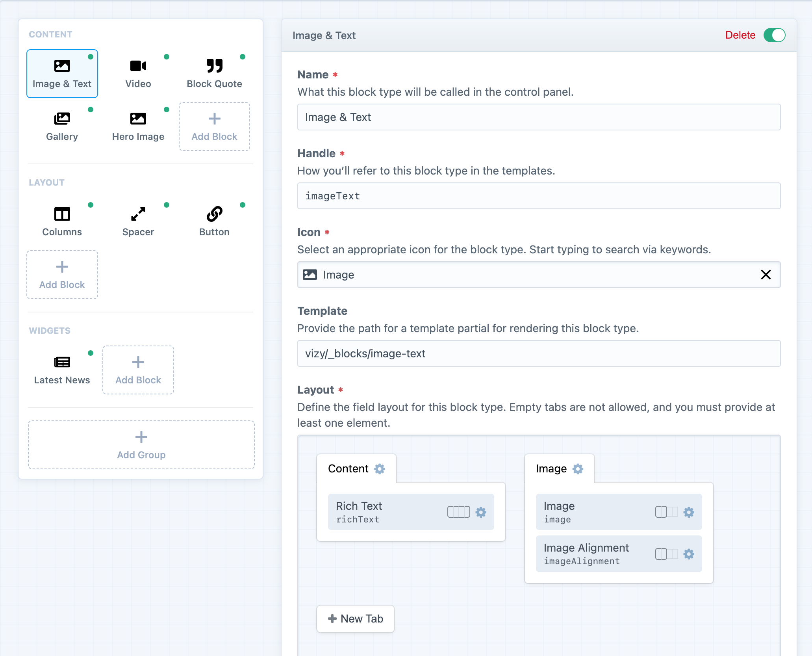Click the Name input field
The height and width of the screenshot is (656, 812).
(539, 117)
